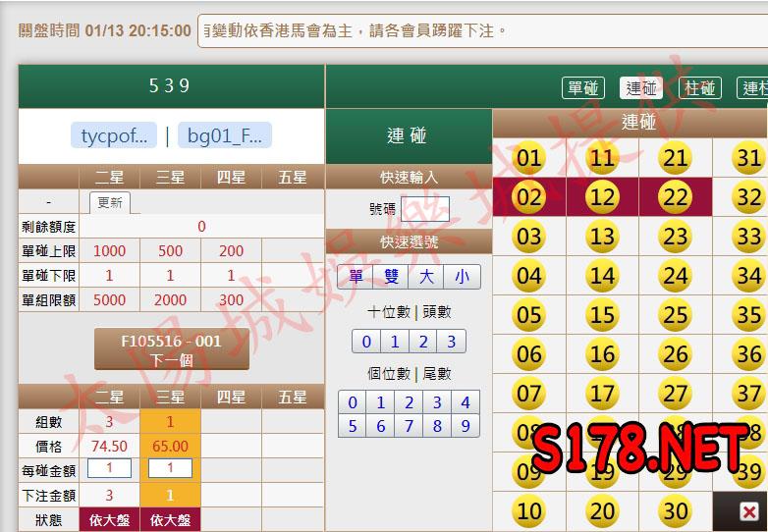768x532 pixels.
Task: Select number ball 32
Action: click(x=749, y=197)
